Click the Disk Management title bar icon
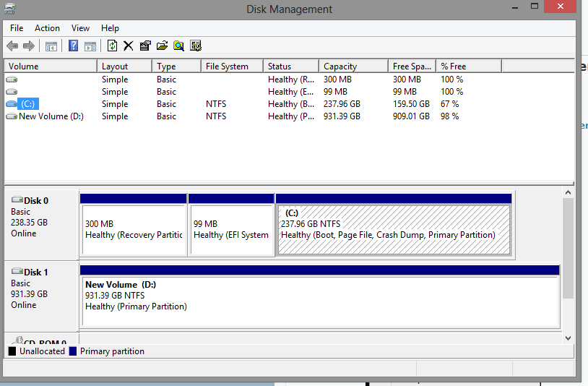 tap(10, 9)
